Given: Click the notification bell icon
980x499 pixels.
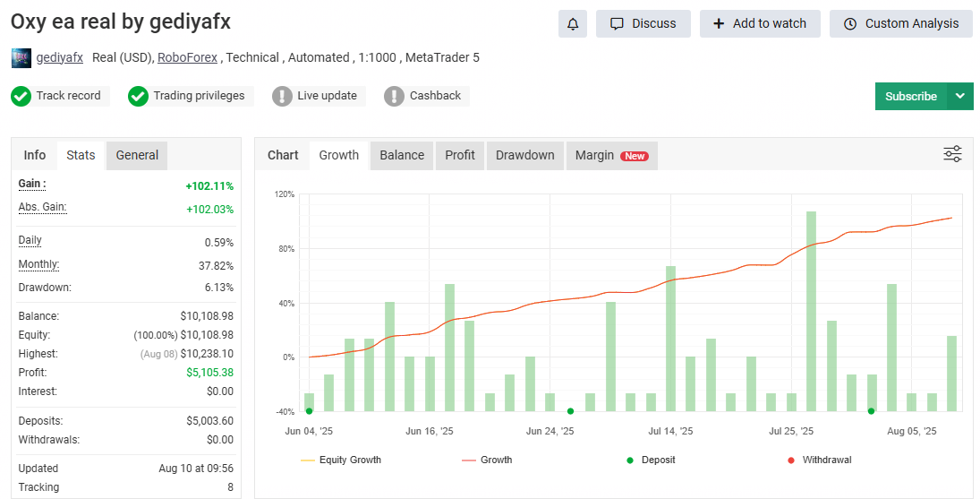Looking at the screenshot, I should pyautogui.click(x=572, y=24).
